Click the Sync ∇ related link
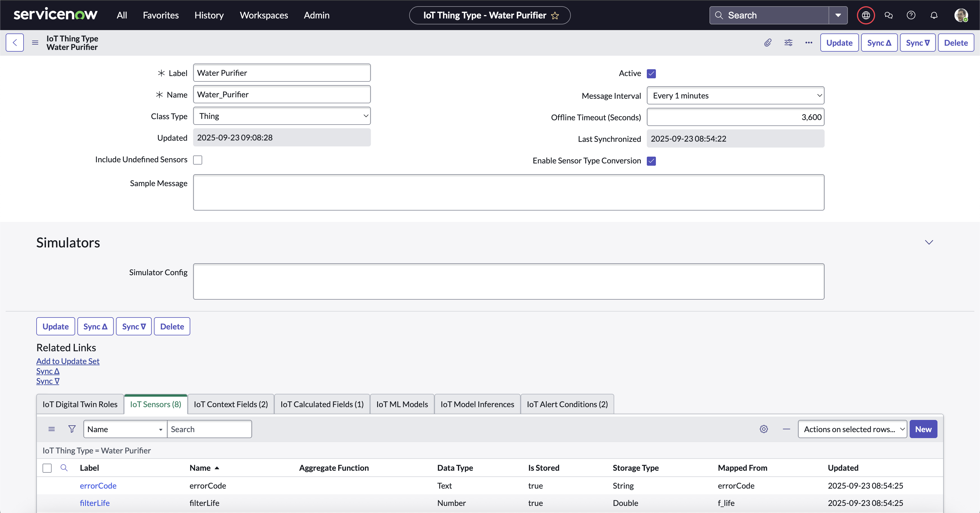The image size is (980, 513). 48,381
